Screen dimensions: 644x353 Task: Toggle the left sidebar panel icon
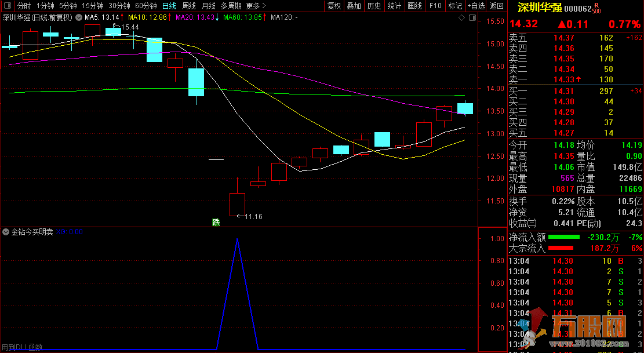click(x=8, y=6)
